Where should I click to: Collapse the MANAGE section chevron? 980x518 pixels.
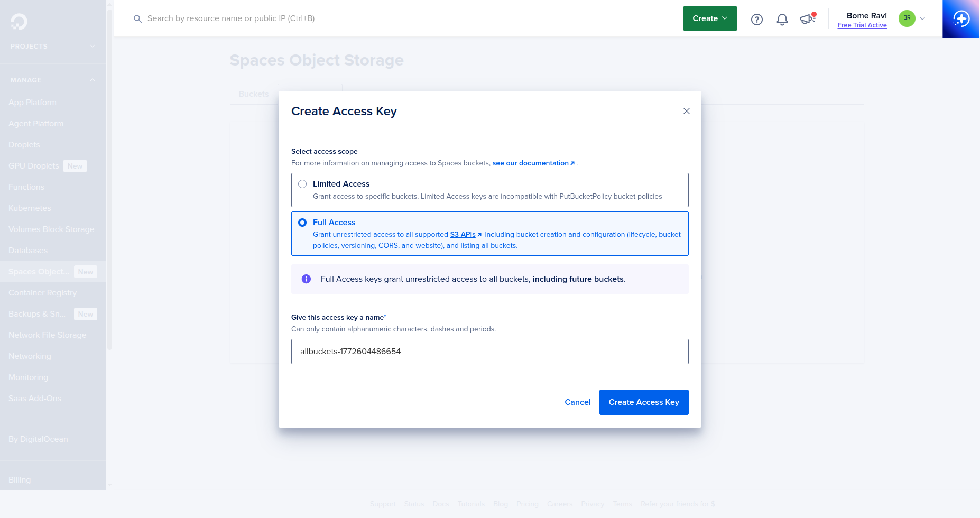(x=93, y=80)
